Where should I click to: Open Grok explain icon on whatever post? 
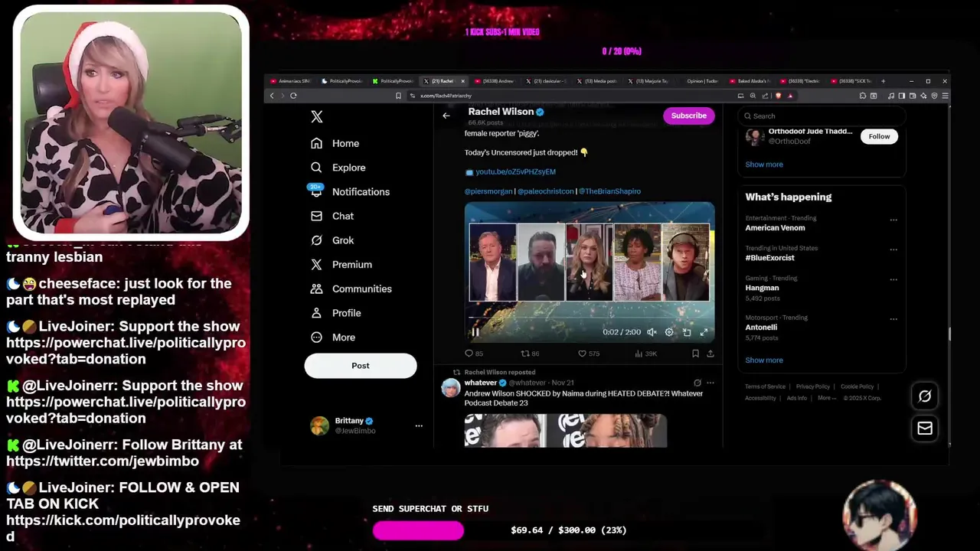pyautogui.click(x=697, y=383)
